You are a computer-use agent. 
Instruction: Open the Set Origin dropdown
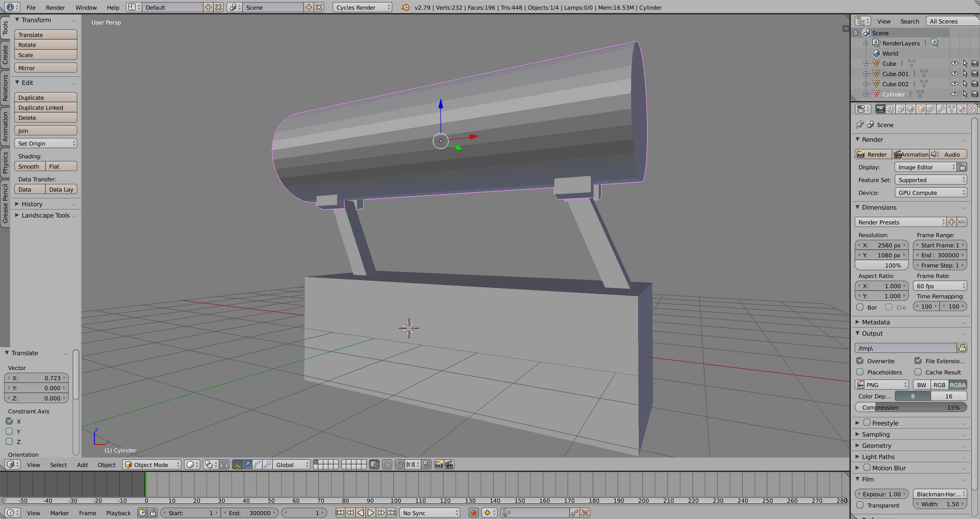tap(46, 143)
